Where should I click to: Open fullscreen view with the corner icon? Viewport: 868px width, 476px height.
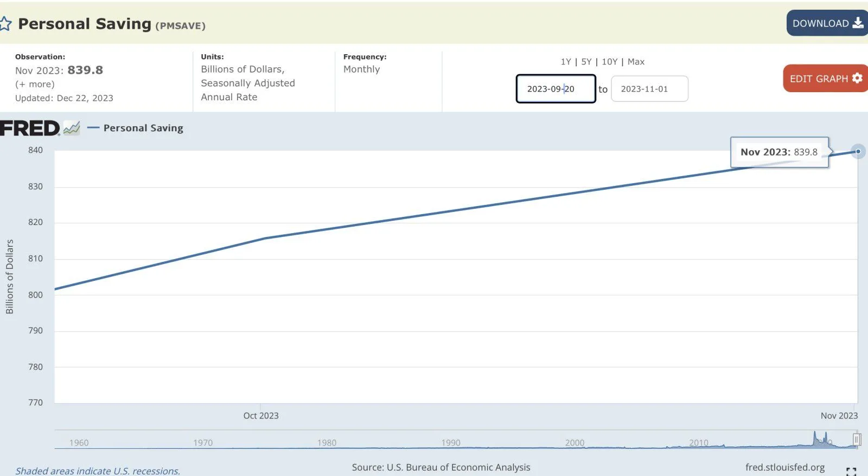[x=851, y=471]
